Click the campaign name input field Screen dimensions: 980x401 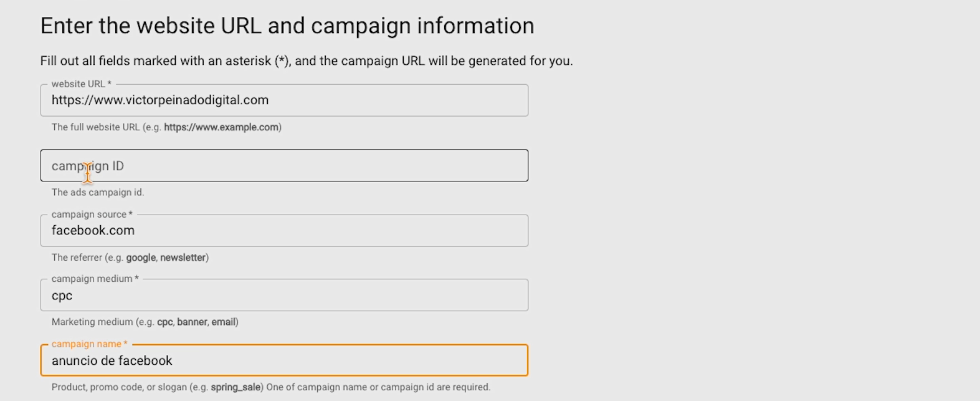(284, 360)
